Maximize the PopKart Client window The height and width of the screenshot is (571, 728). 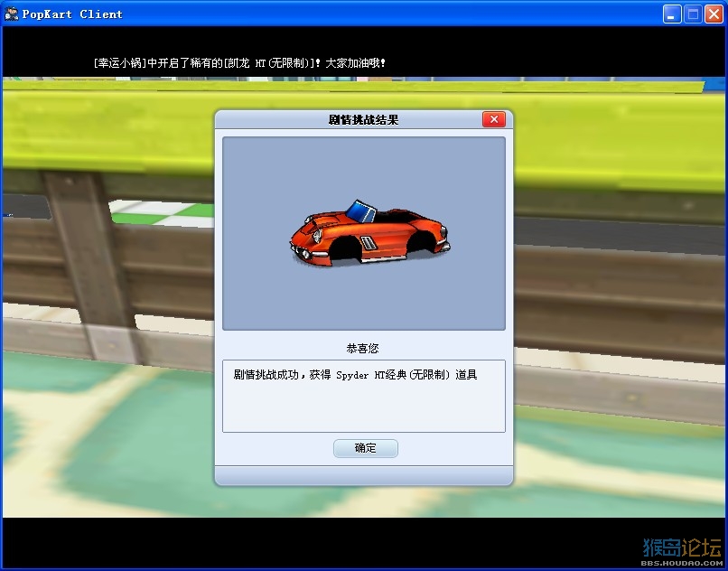[x=693, y=14]
